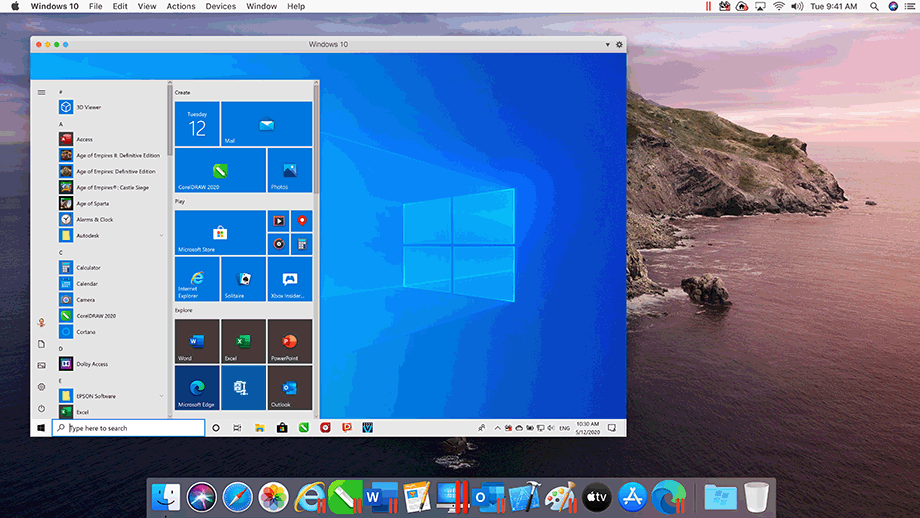Open the Windows folder stack in Dock

(721, 497)
